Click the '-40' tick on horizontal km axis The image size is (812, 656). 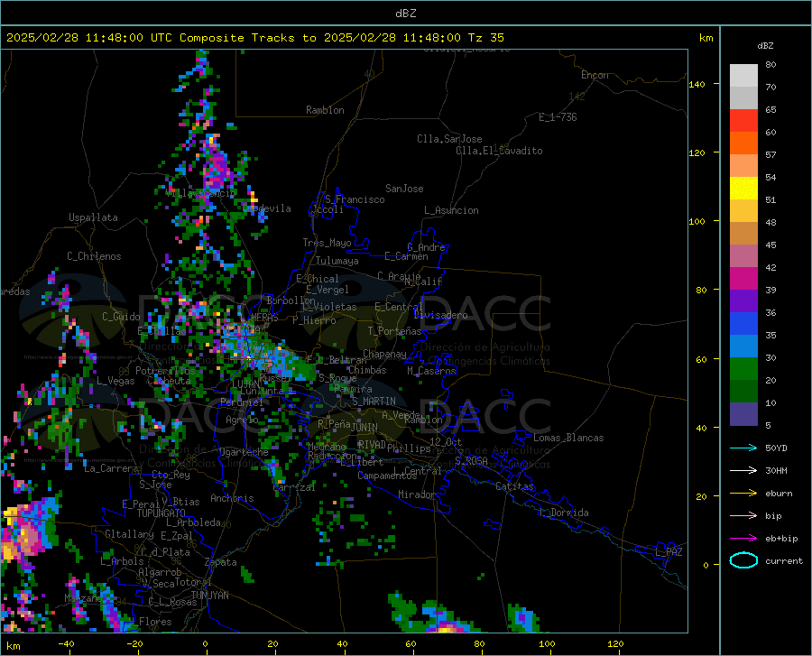66,643
